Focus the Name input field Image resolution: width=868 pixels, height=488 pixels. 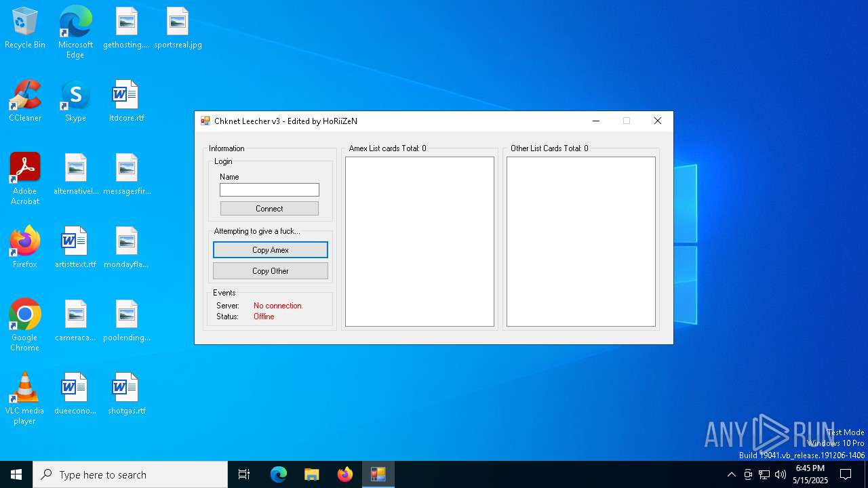pyautogui.click(x=269, y=190)
